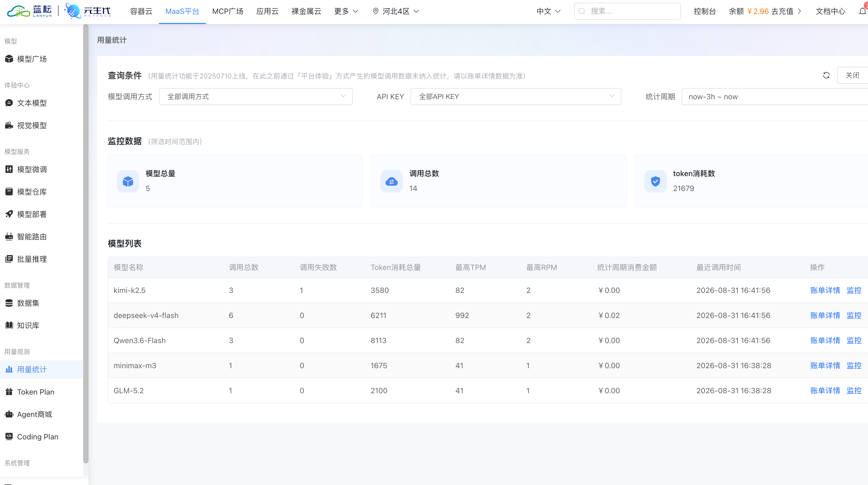Expand the 模型调用方式 dropdown

pos(256,97)
